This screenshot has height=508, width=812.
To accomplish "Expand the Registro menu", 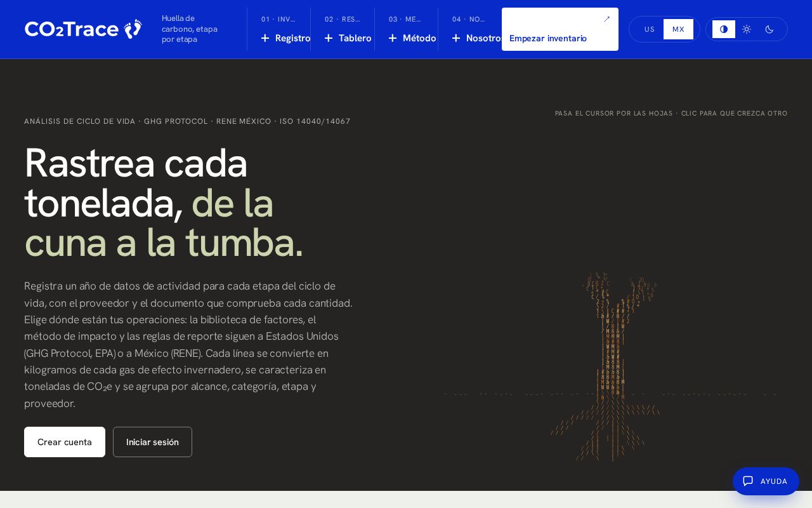I will tap(279, 29).
